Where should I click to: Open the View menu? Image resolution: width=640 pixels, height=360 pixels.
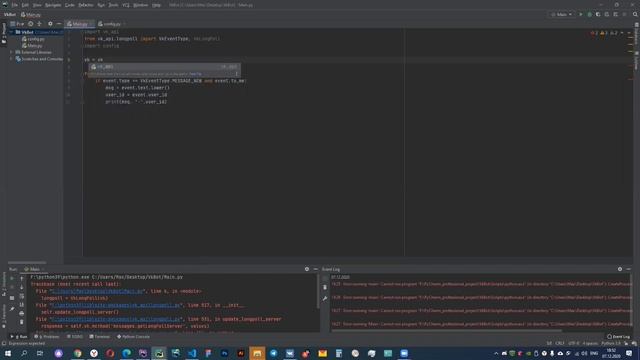tap(37, 5)
